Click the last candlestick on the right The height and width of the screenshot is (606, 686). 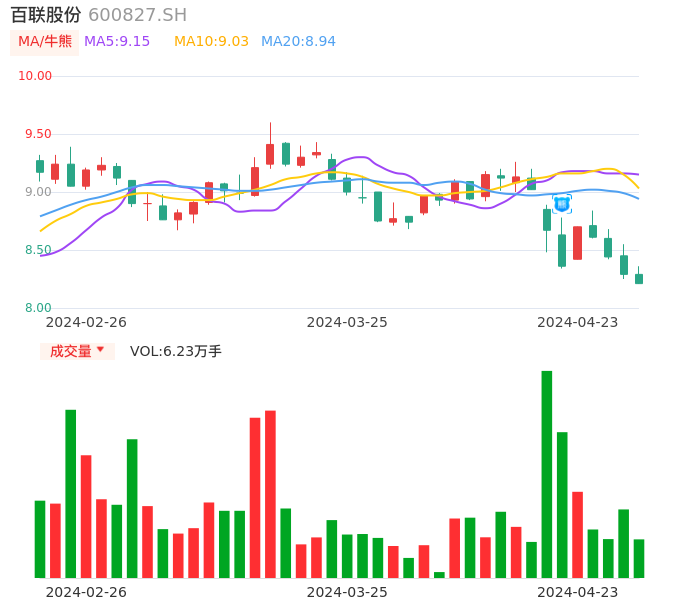click(x=639, y=278)
